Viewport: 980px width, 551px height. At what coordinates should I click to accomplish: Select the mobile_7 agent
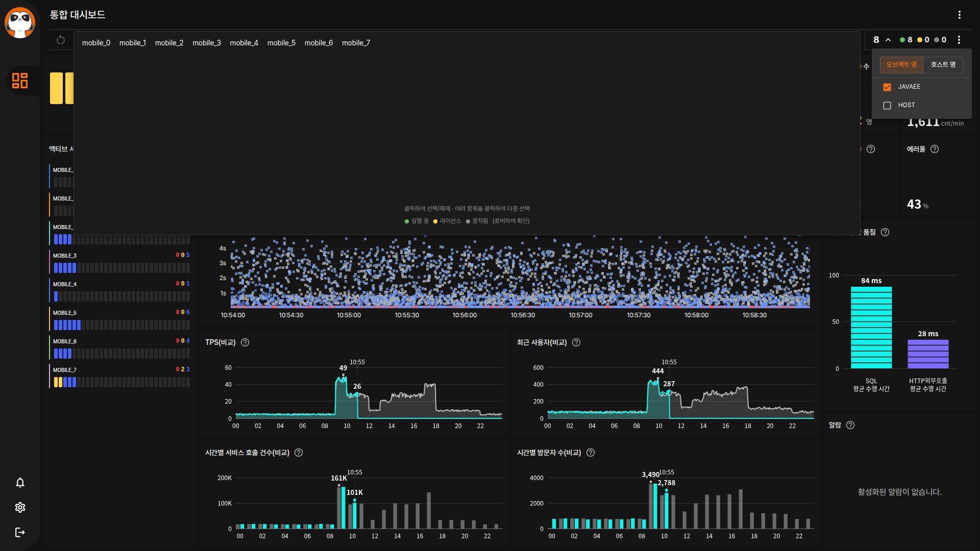(356, 43)
